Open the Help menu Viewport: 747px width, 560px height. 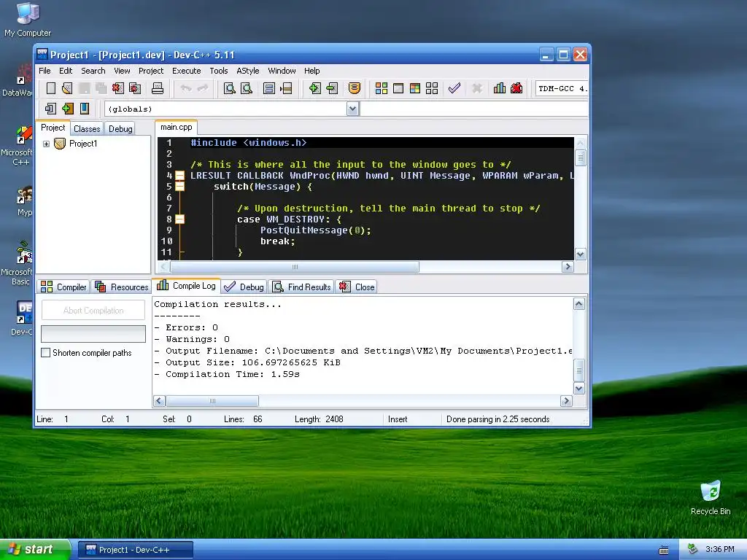point(312,71)
